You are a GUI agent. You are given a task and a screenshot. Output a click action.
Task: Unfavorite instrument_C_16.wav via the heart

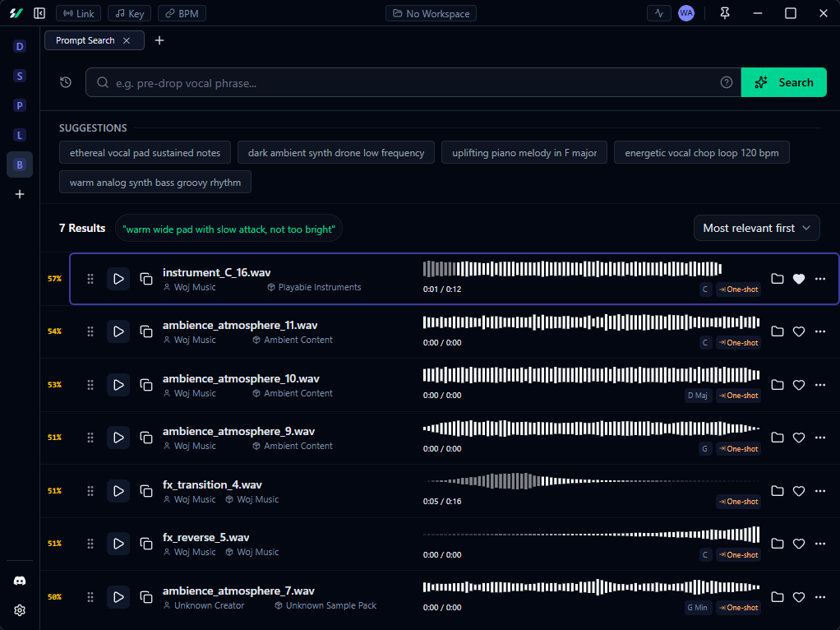coord(798,279)
